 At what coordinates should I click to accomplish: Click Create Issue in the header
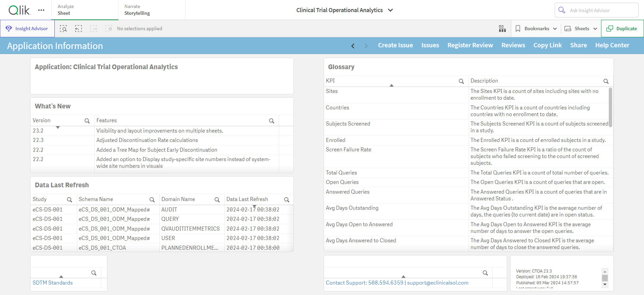pyautogui.click(x=395, y=45)
